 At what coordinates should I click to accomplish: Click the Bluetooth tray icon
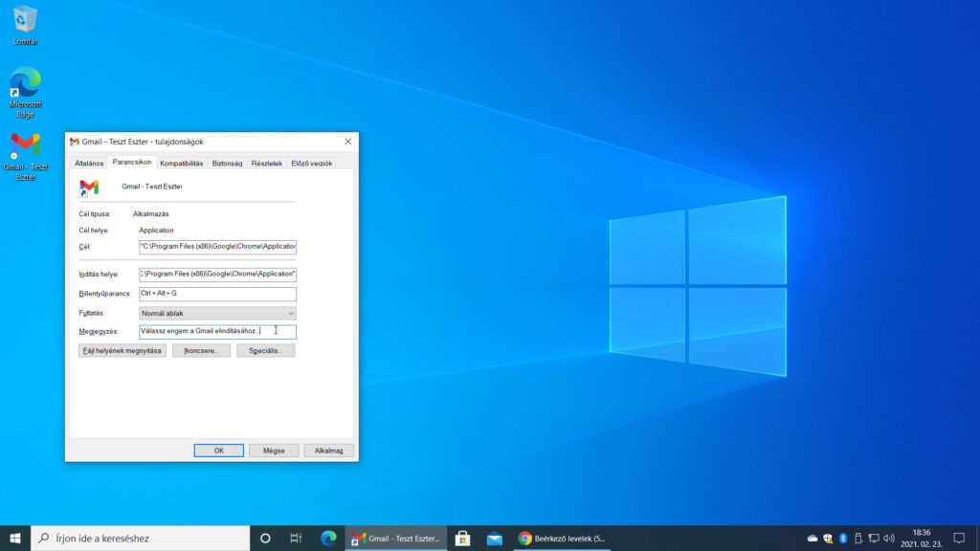pyautogui.click(x=842, y=538)
